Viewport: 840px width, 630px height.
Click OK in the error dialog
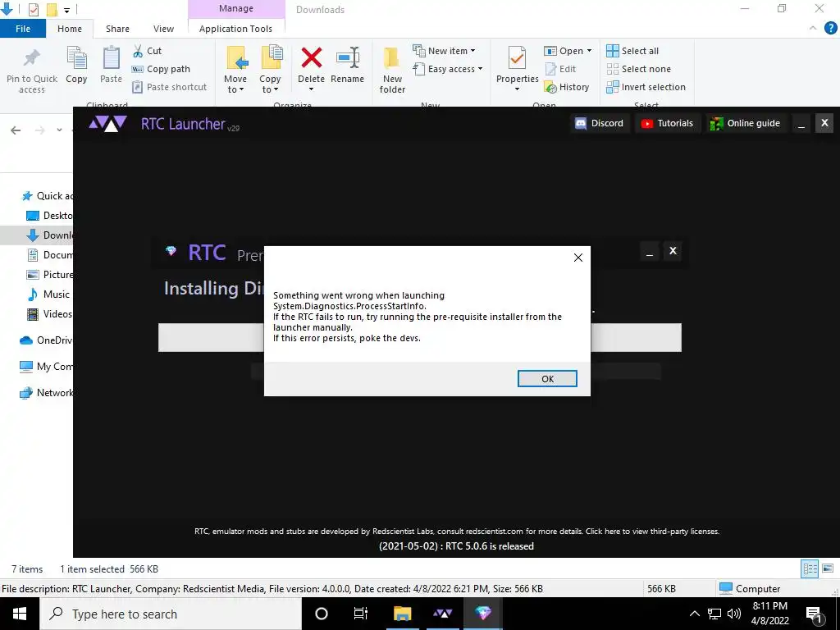[547, 379]
